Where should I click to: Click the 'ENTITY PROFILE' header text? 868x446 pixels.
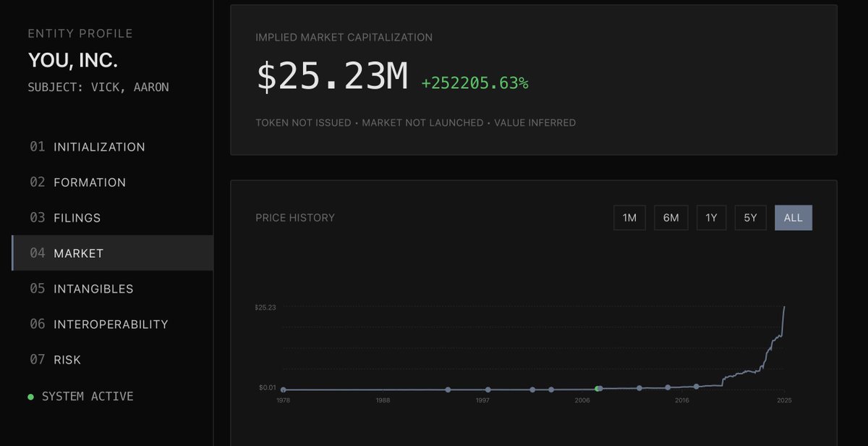[80, 34]
